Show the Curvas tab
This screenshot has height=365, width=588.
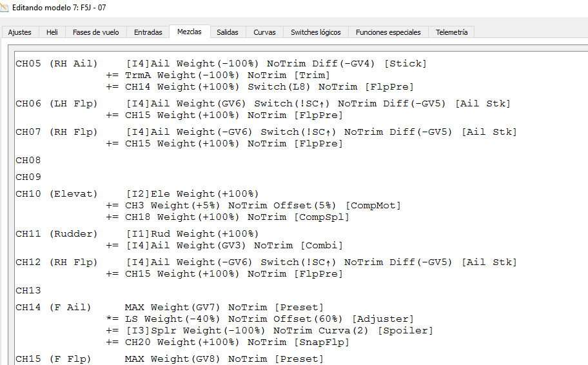(264, 32)
